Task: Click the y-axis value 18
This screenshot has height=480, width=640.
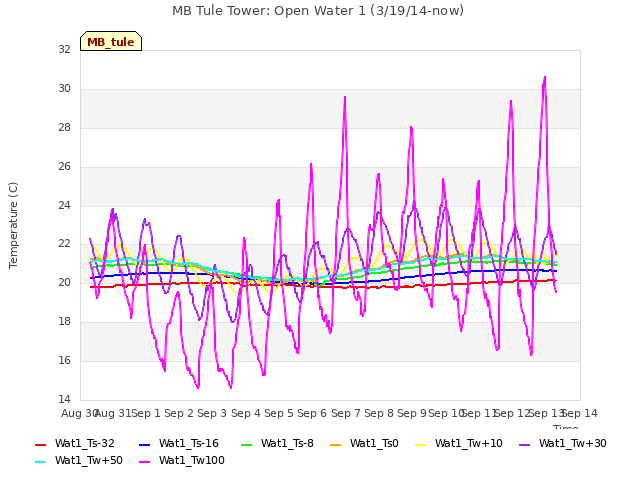Action: point(64,322)
